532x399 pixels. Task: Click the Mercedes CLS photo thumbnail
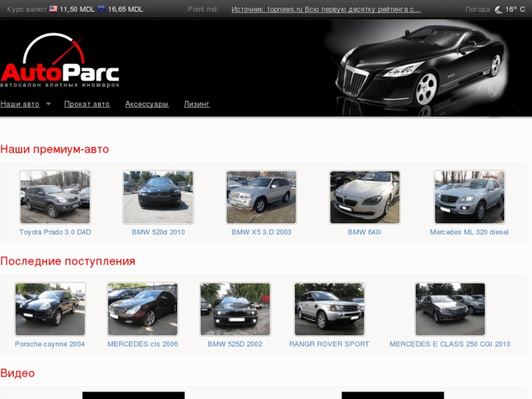143,310
